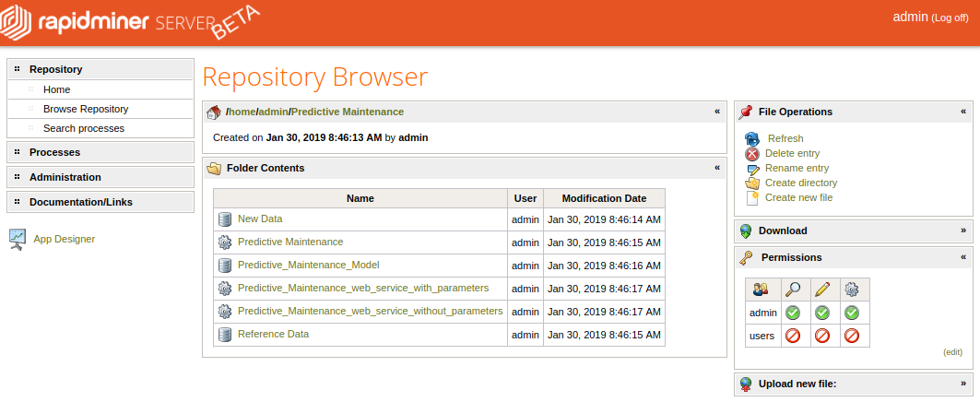This screenshot has height=402, width=980.
Task: Click the gear icon beside the Predictive Maintenance process
Action: coord(225,242)
